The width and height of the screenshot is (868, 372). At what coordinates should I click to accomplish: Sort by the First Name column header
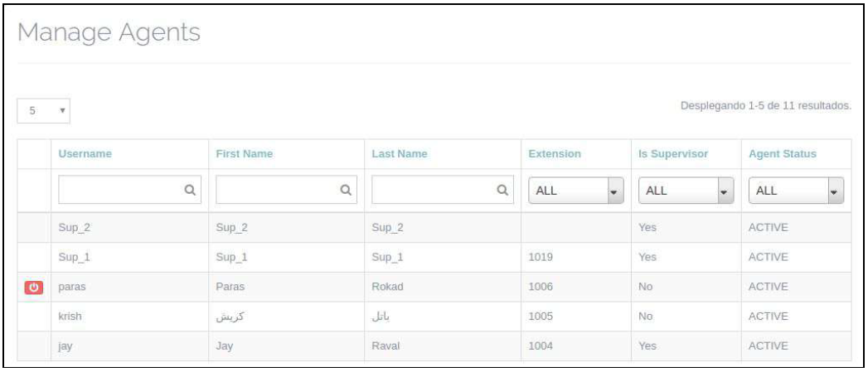click(x=245, y=154)
